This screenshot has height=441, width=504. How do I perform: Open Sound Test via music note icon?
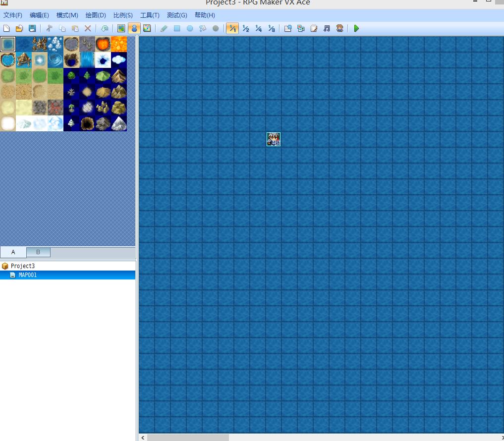point(327,29)
